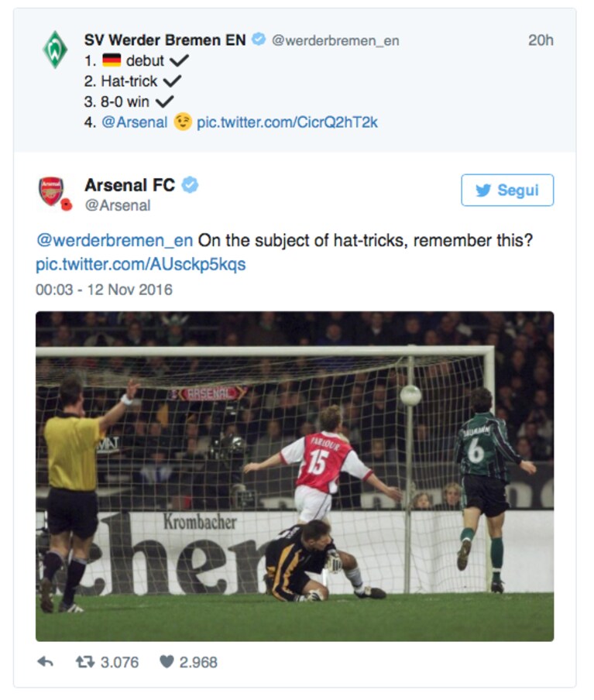Image resolution: width=594 pixels, height=700 pixels.
Task: Click SV Werder Bremen EN verified badge
Action: coord(259,39)
